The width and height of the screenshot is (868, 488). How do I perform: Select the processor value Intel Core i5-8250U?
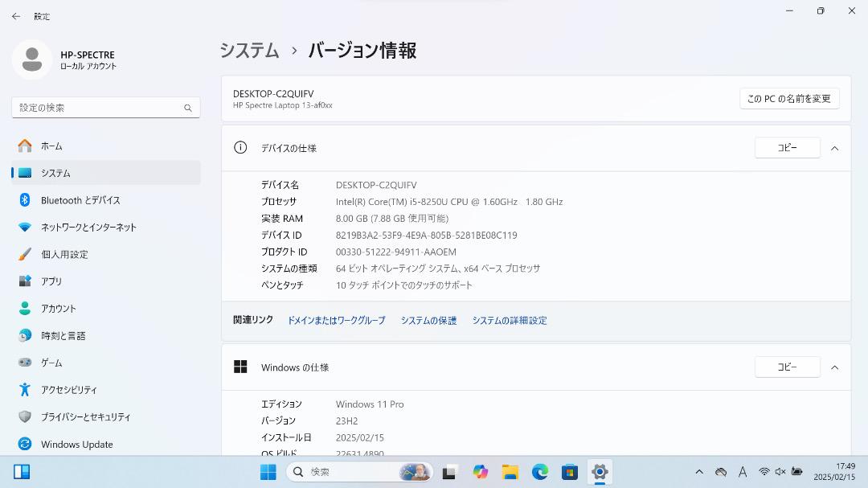tap(449, 202)
